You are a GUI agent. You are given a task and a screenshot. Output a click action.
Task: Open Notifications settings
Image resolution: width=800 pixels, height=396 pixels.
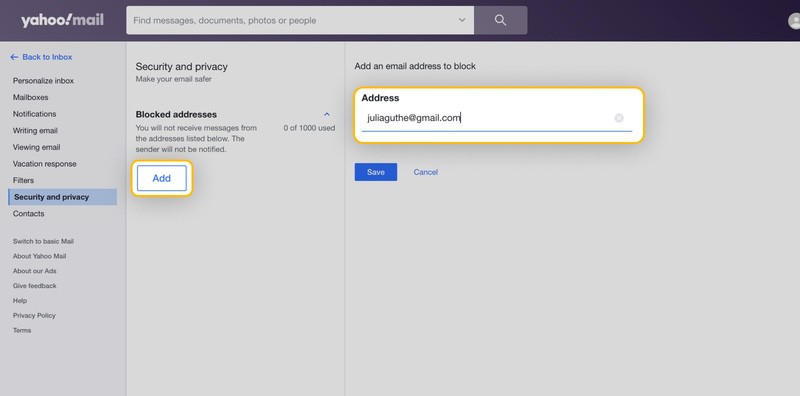[x=35, y=114]
